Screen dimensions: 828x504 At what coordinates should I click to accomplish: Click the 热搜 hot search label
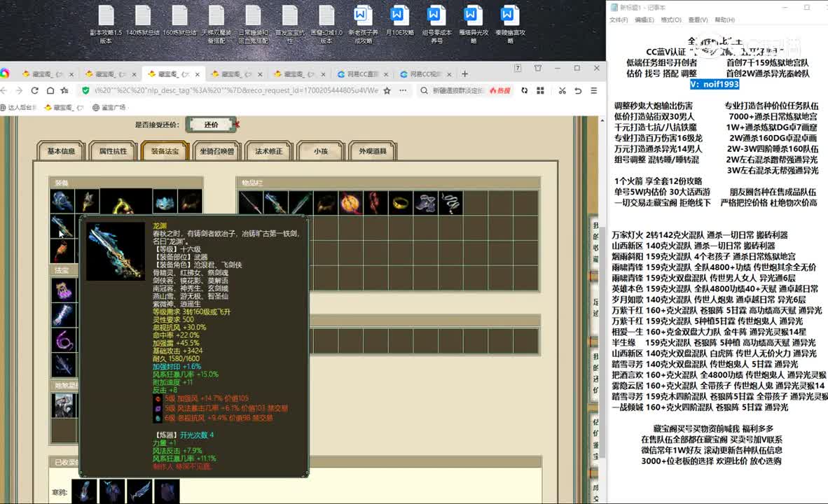[500, 91]
